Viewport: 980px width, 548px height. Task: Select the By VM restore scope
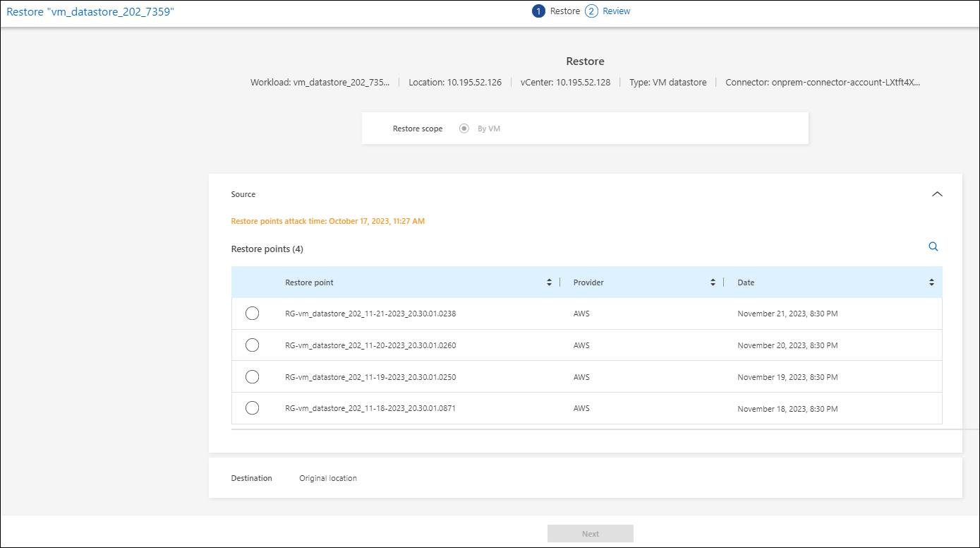tap(464, 129)
